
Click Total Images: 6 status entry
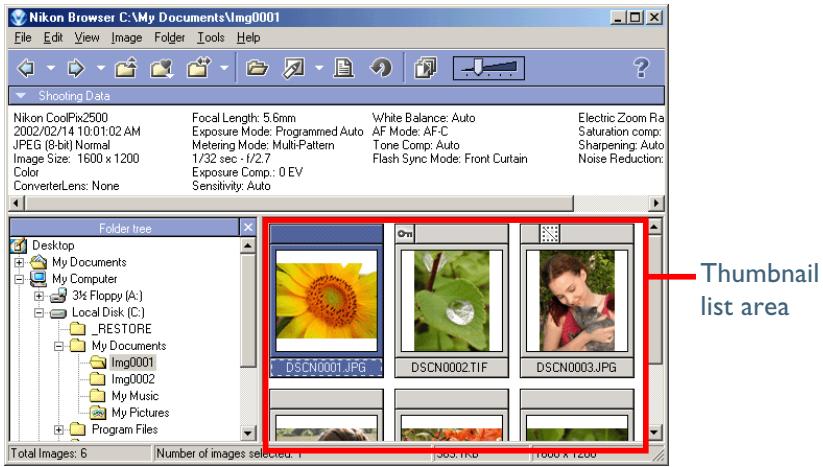49,453
